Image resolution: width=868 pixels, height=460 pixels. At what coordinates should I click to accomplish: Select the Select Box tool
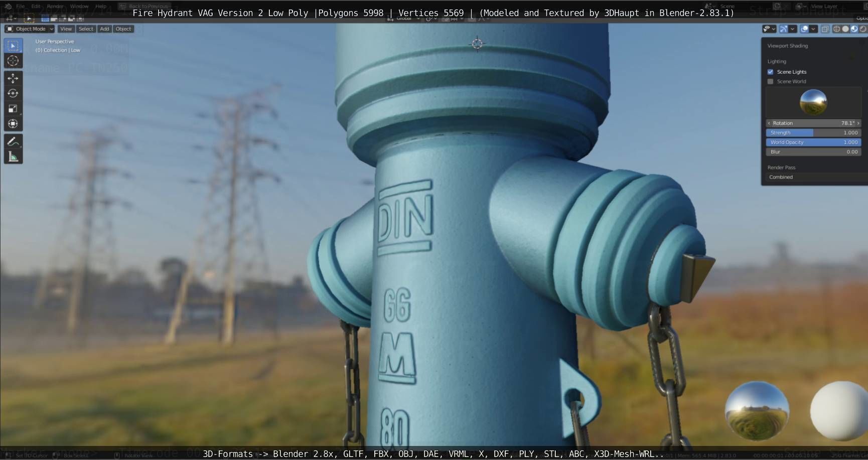[x=13, y=46]
